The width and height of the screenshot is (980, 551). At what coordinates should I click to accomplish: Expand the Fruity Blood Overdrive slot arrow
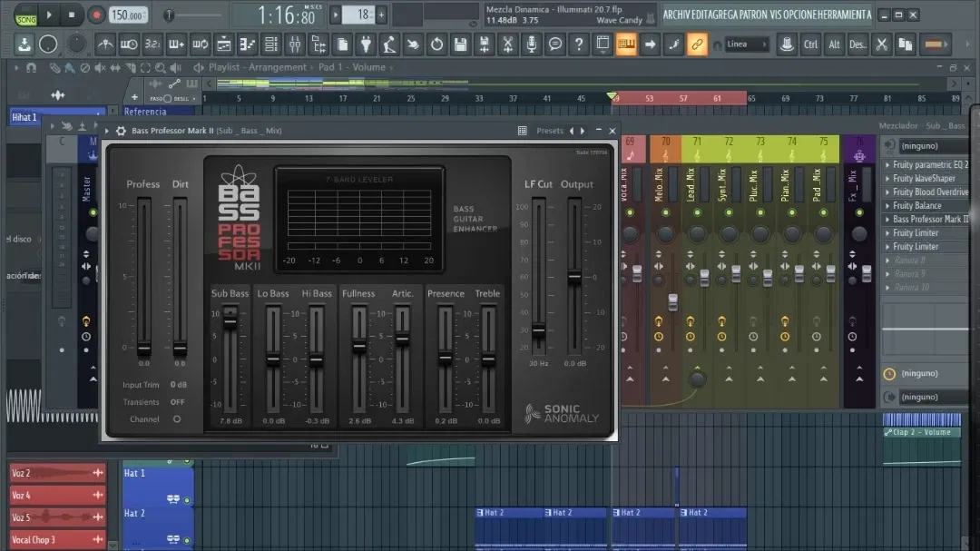pyautogui.click(x=887, y=192)
